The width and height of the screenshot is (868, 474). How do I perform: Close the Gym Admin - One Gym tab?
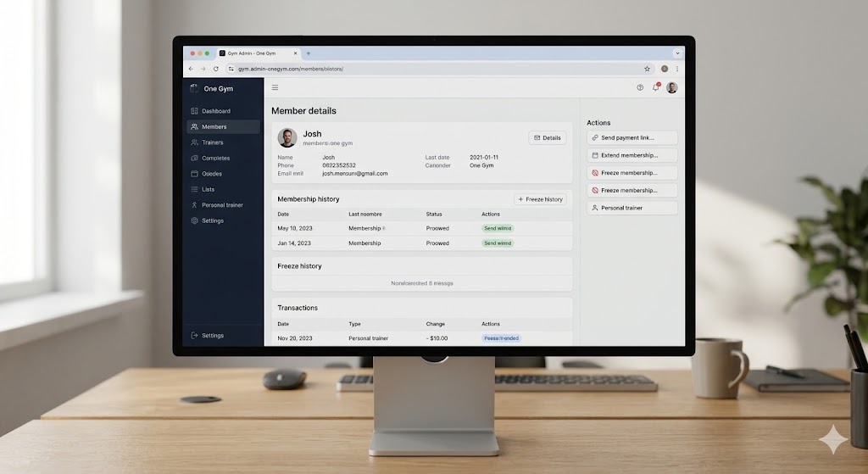point(295,53)
